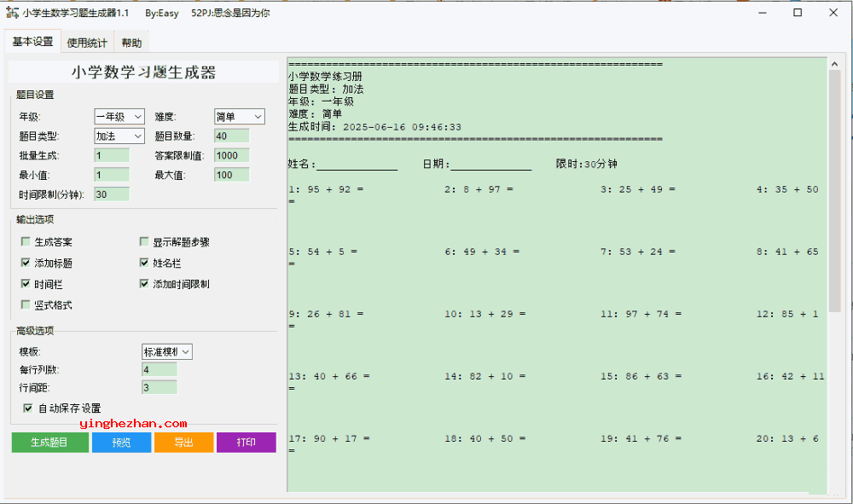Click the 答案限制值 field showing 1000
This screenshot has width=853, height=504.
[232, 155]
